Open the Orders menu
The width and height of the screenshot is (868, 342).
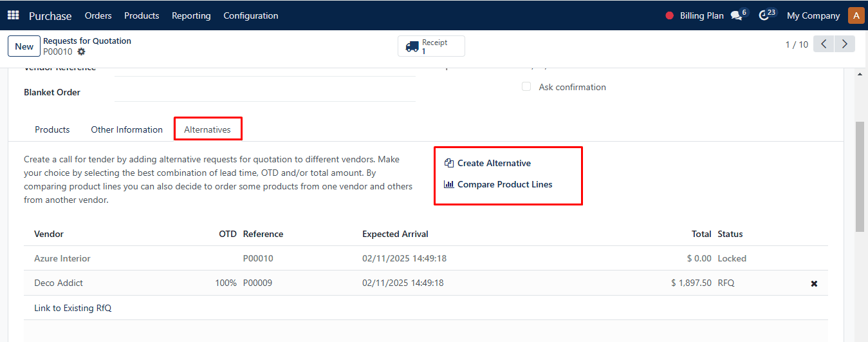pos(98,15)
